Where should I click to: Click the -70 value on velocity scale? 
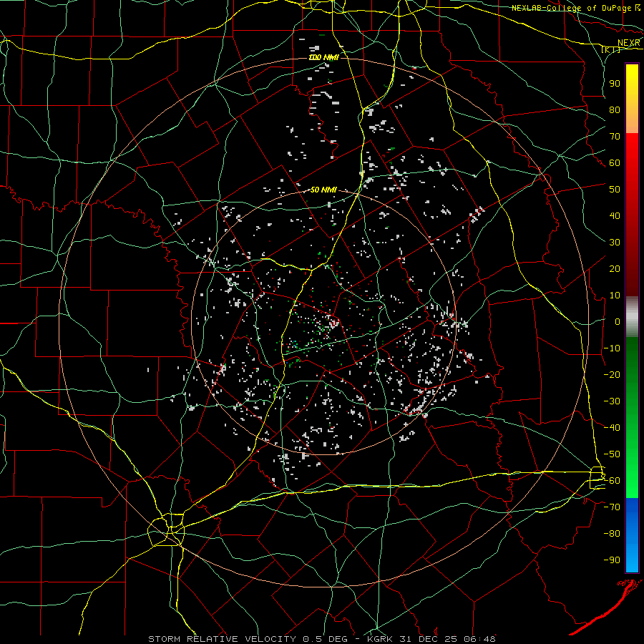tap(612, 507)
